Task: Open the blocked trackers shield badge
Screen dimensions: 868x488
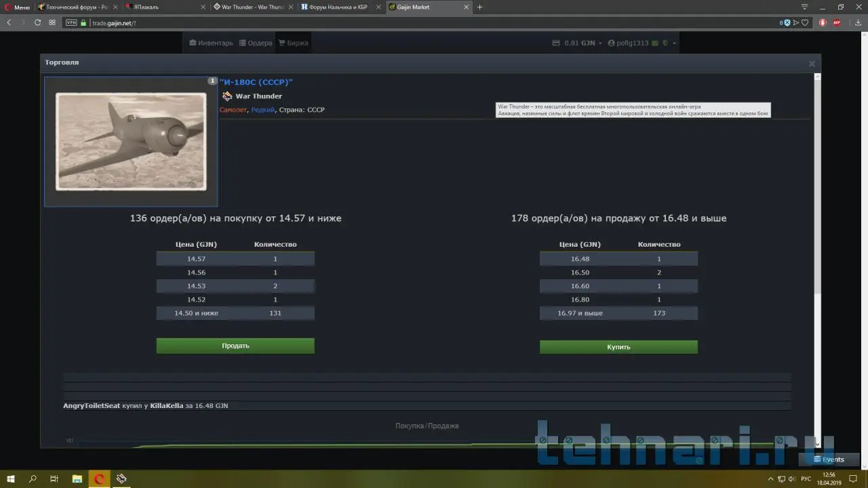Action: pyautogui.click(x=785, y=22)
